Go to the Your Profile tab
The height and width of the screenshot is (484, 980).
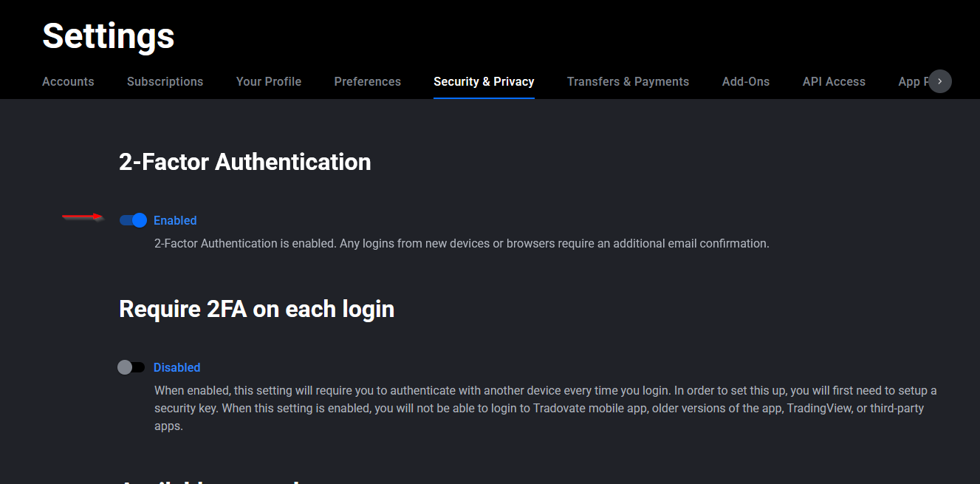tap(269, 81)
